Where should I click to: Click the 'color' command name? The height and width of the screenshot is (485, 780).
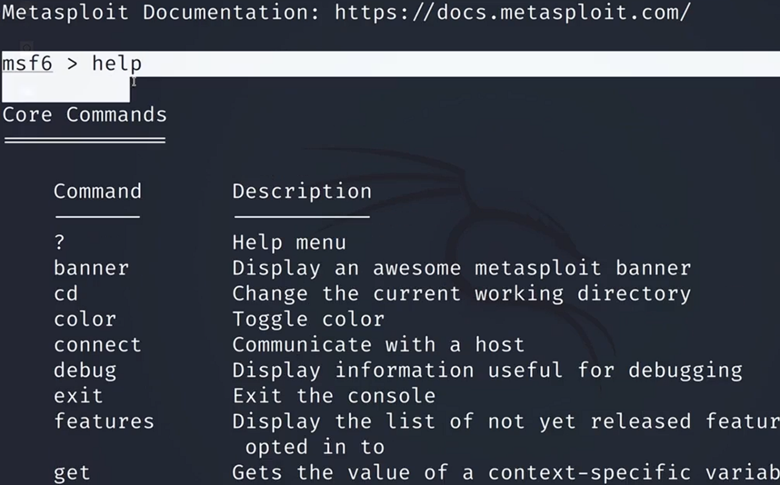click(x=85, y=319)
